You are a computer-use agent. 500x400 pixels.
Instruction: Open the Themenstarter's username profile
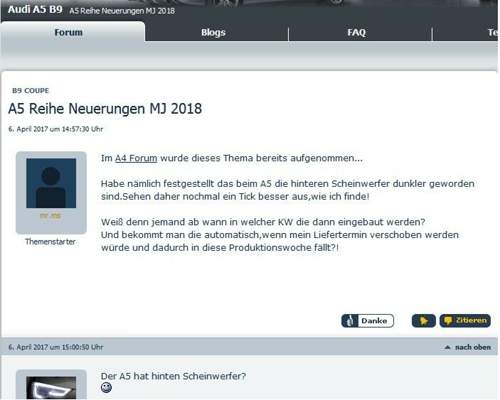[50, 216]
